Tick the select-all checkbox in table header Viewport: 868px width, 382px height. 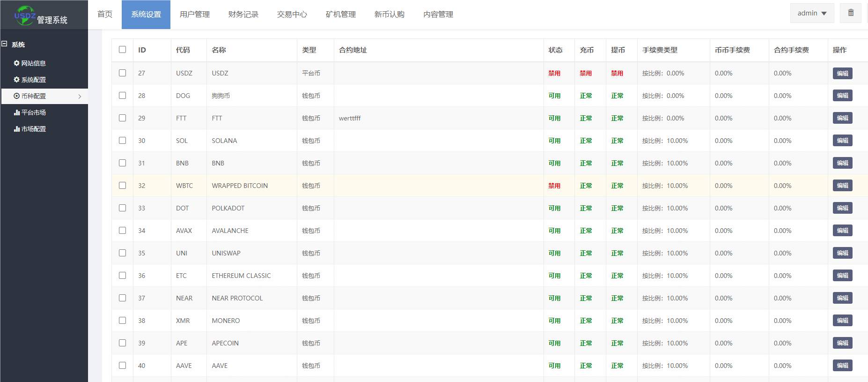[x=123, y=50]
